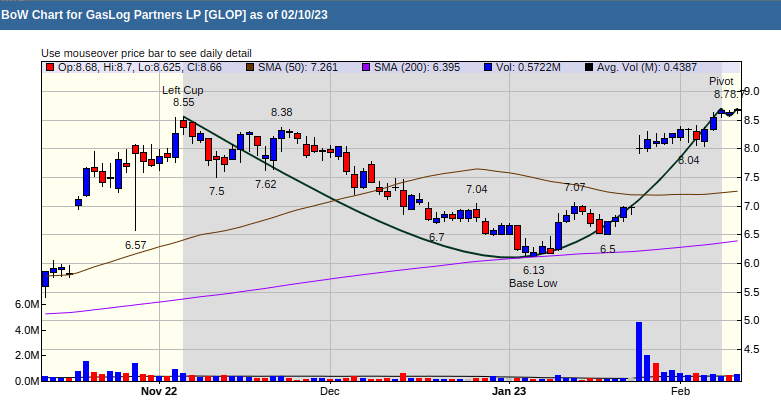Click the 'Nov 22' date axis label

click(159, 391)
